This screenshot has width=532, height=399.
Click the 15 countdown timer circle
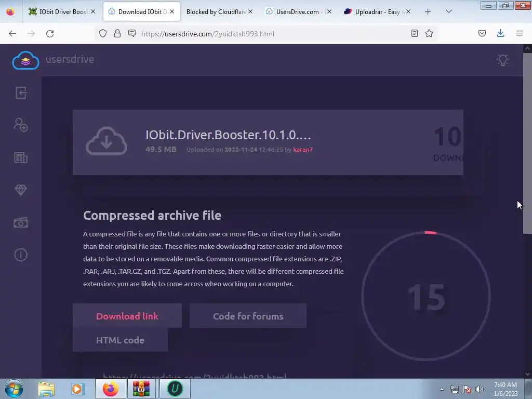coord(426,296)
